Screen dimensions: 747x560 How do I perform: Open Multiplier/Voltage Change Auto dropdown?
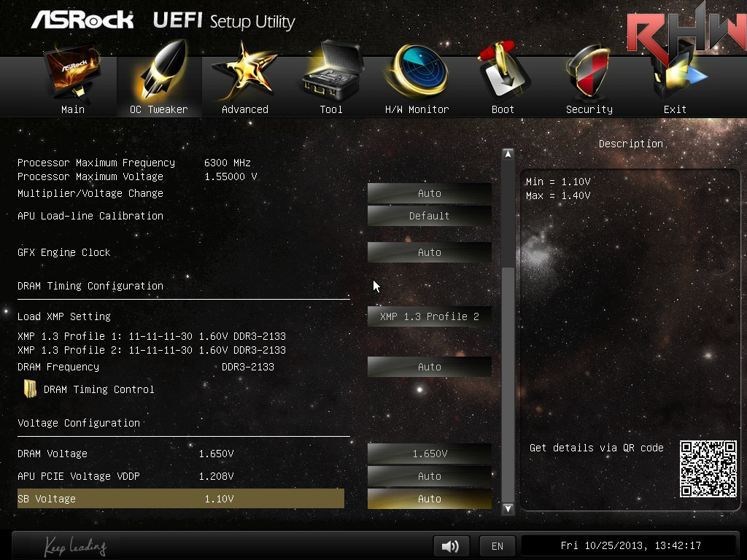coord(429,193)
